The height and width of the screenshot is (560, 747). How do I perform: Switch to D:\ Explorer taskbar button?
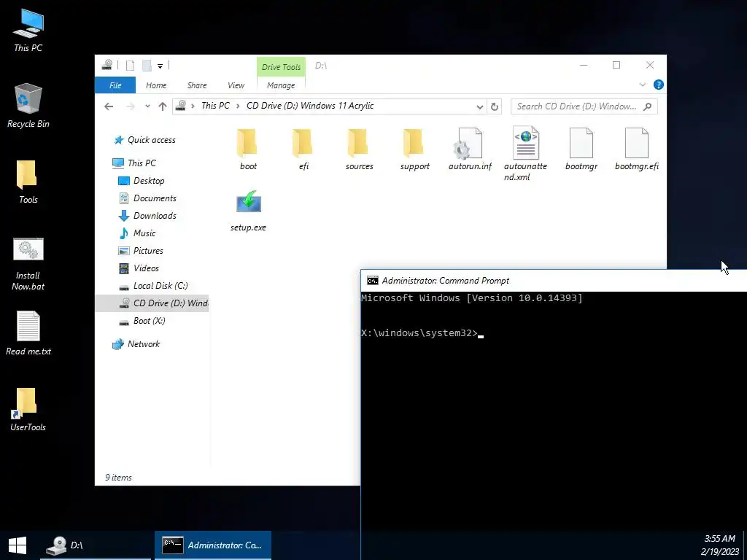[x=96, y=545]
